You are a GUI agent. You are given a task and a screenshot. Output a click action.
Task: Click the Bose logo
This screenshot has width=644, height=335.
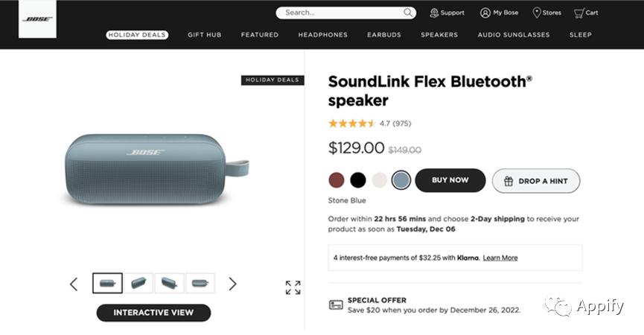[x=37, y=19]
